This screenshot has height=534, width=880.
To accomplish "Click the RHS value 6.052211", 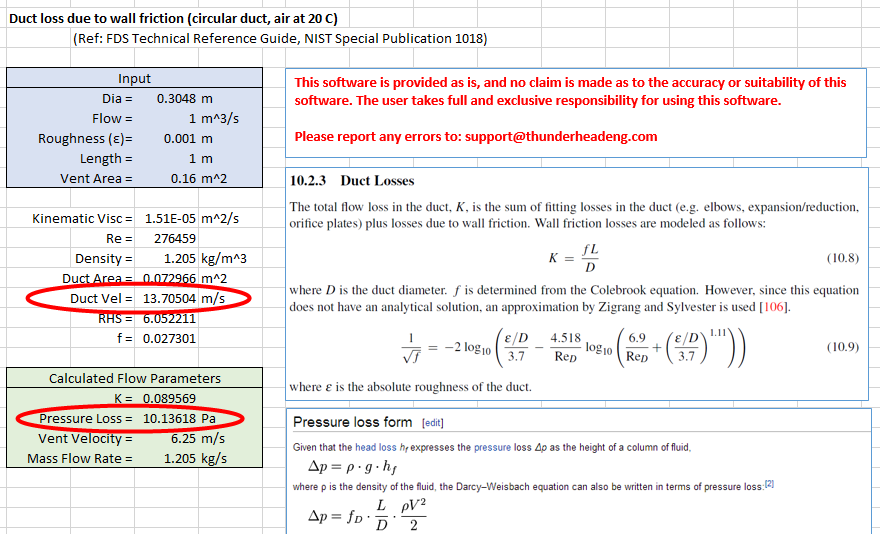I will [x=168, y=318].
